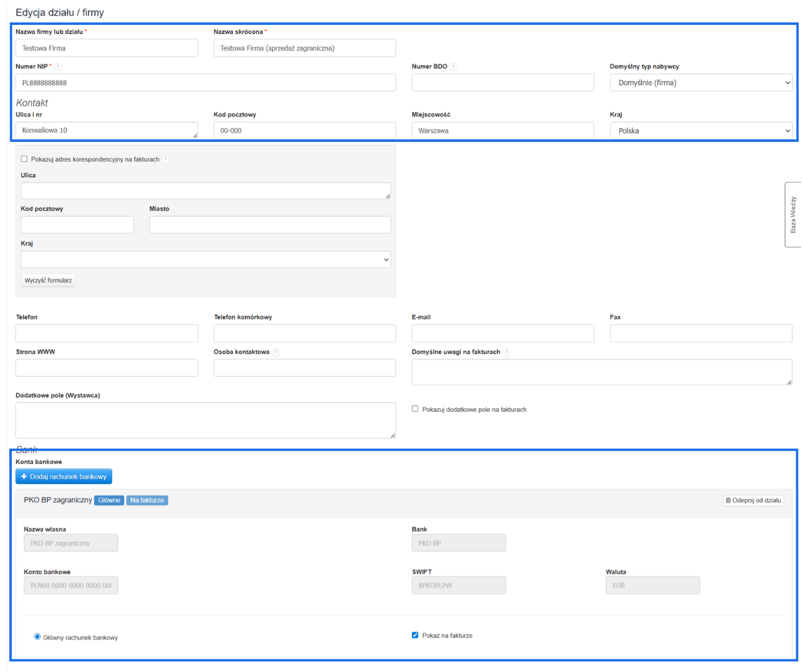Screen dimensions: 803x672
Task: Uncheck Pokaż na fakturze for bank account
Action: 415,635
